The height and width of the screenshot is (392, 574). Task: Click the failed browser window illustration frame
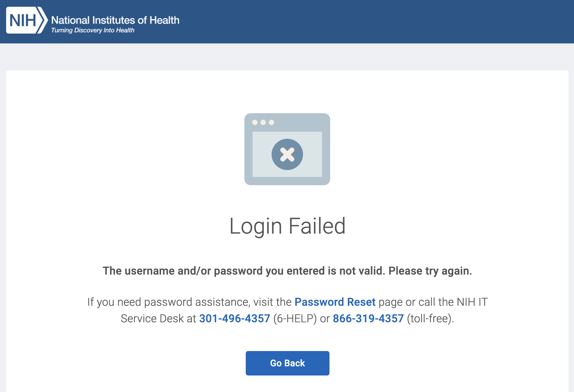coord(287,149)
